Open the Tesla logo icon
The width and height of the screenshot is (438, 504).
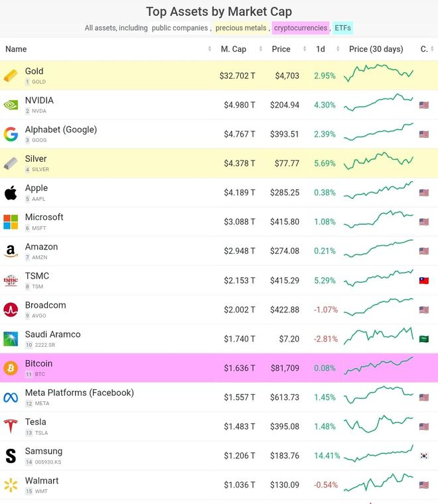pos(11,426)
